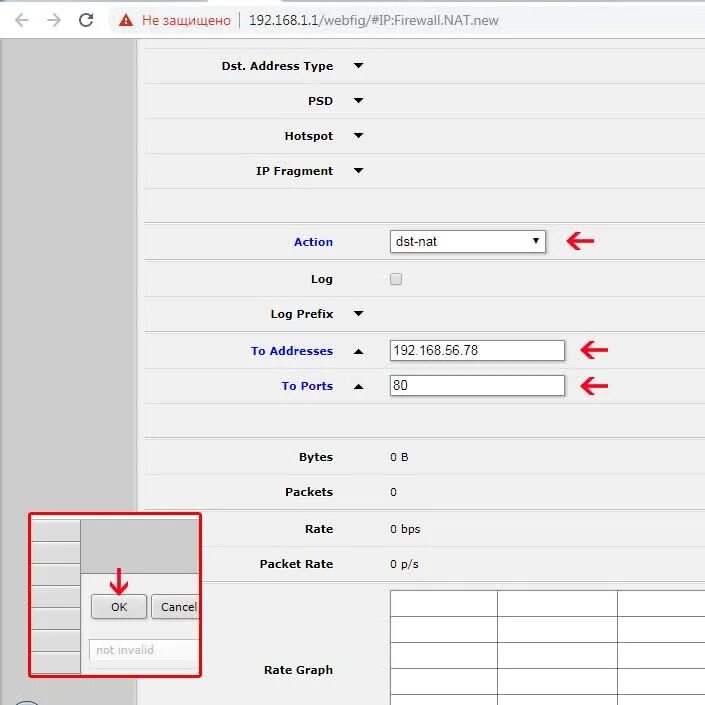Click the Rate Graph chart area
Image resolution: width=705 pixels, height=705 pixels.
point(547,647)
